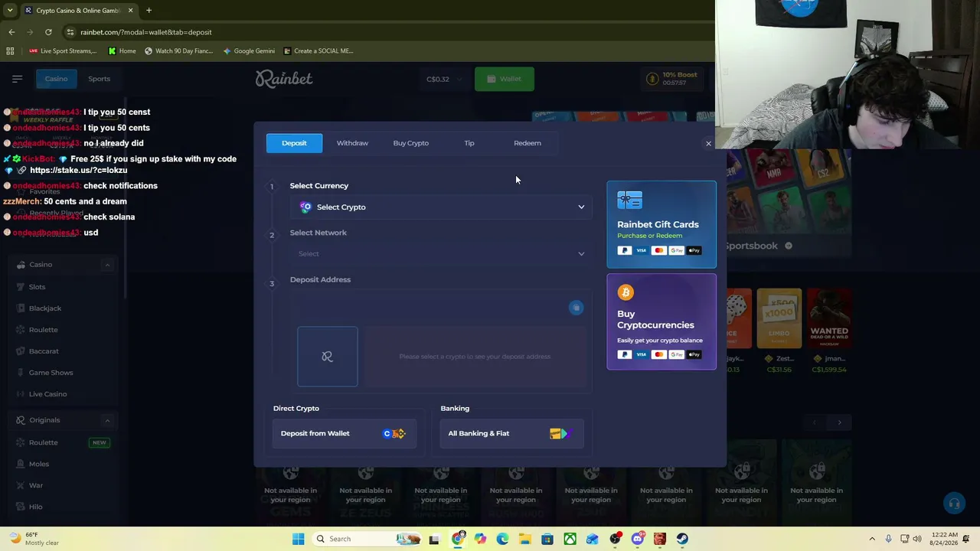Open the Buy Cryptocurrencies card

(x=661, y=322)
